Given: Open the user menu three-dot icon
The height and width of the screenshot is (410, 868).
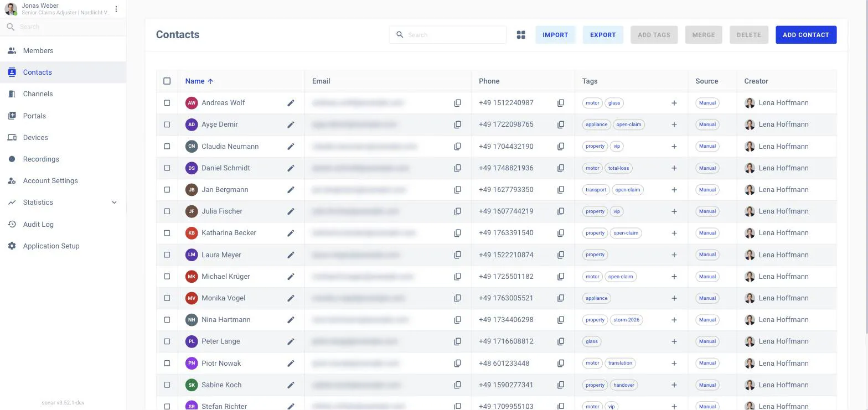Looking at the screenshot, I should (x=116, y=9).
